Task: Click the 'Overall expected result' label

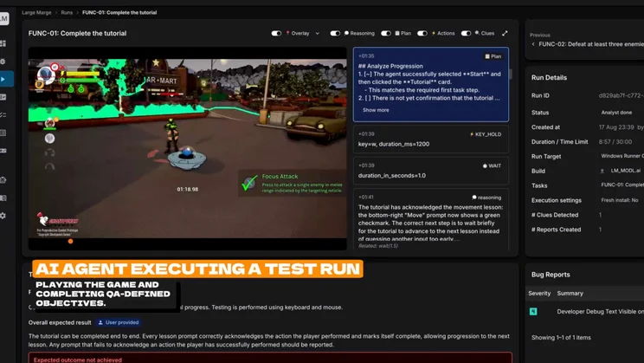Action: pyautogui.click(x=60, y=322)
